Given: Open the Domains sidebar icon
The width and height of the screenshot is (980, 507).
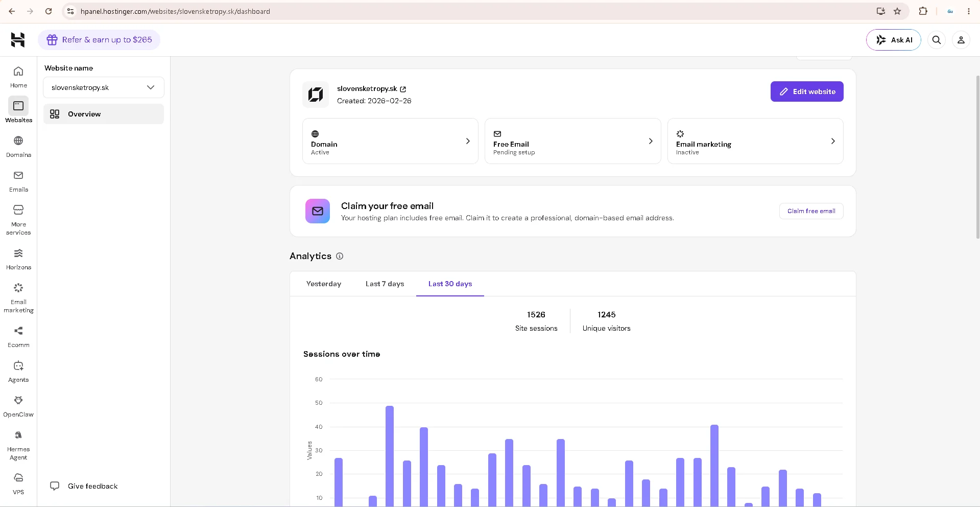Looking at the screenshot, I should [18, 146].
